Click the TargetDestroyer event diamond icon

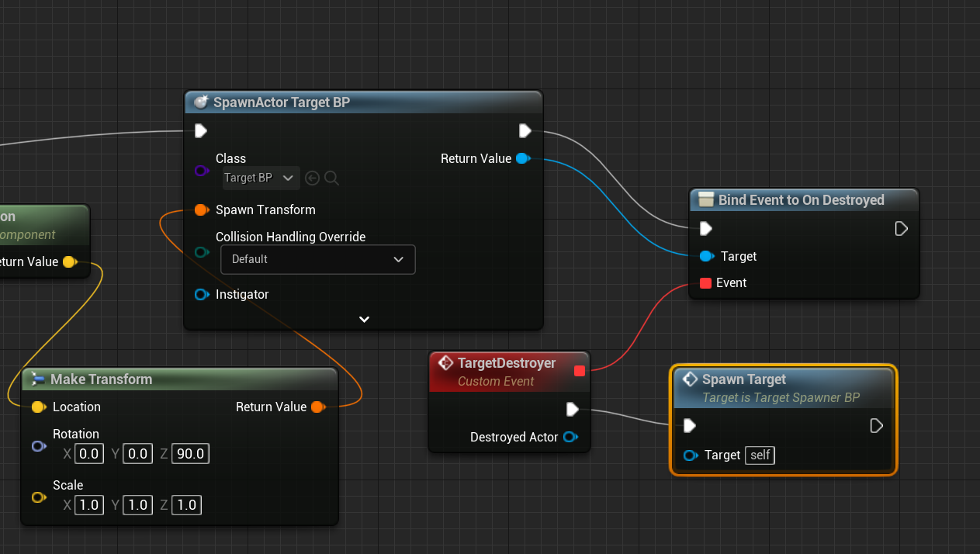click(x=445, y=362)
